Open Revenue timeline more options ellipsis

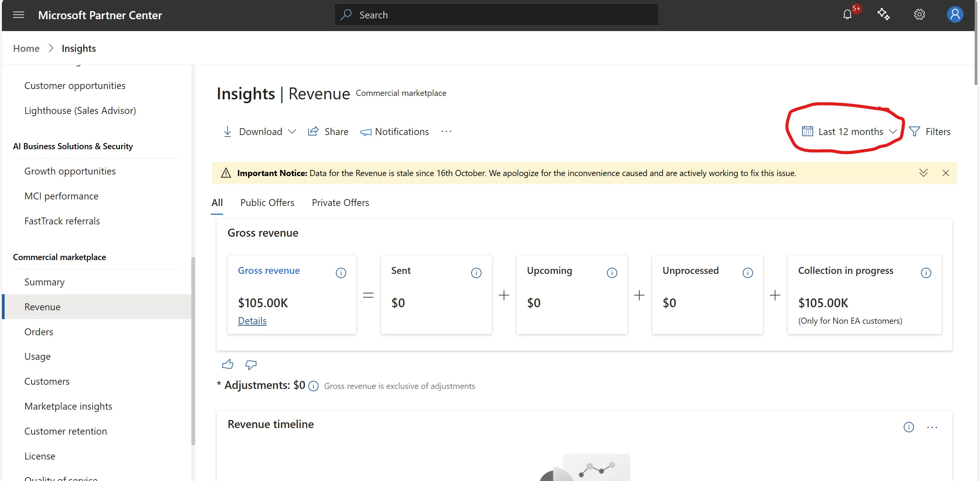[x=932, y=427]
